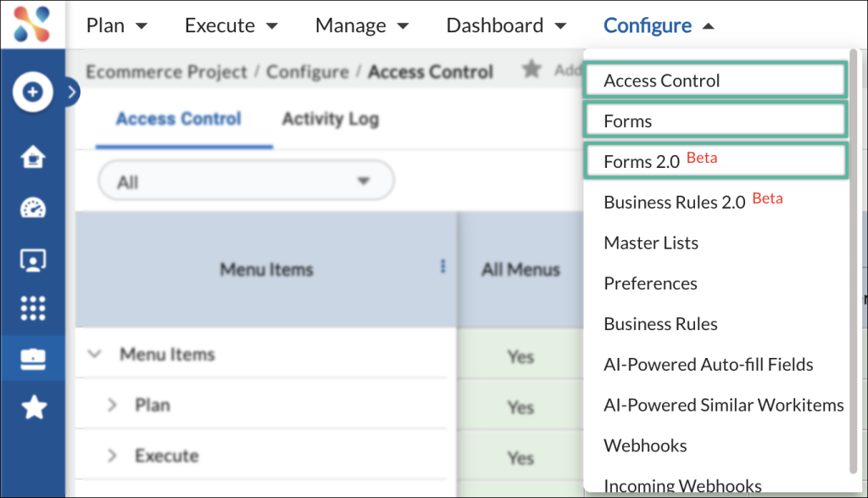Click the Configure dropdown menu scrollbar
868x498 pixels.
pyautogui.click(x=853, y=261)
